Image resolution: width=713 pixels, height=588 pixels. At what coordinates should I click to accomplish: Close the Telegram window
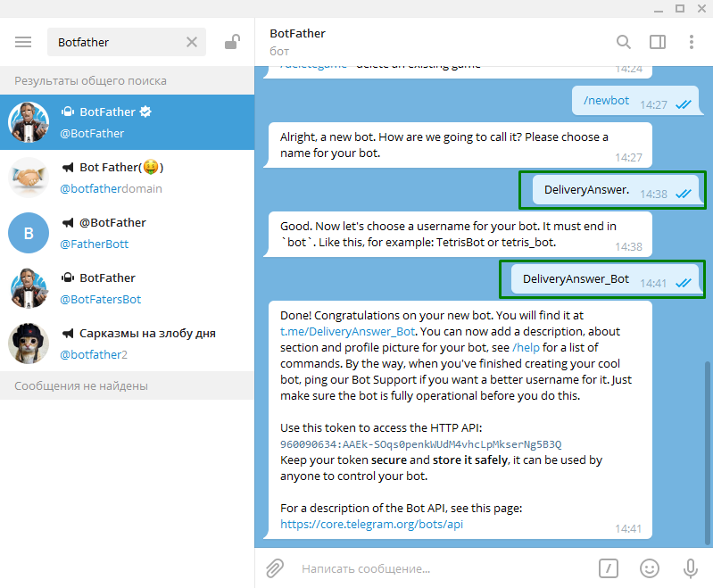coord(701,8)
